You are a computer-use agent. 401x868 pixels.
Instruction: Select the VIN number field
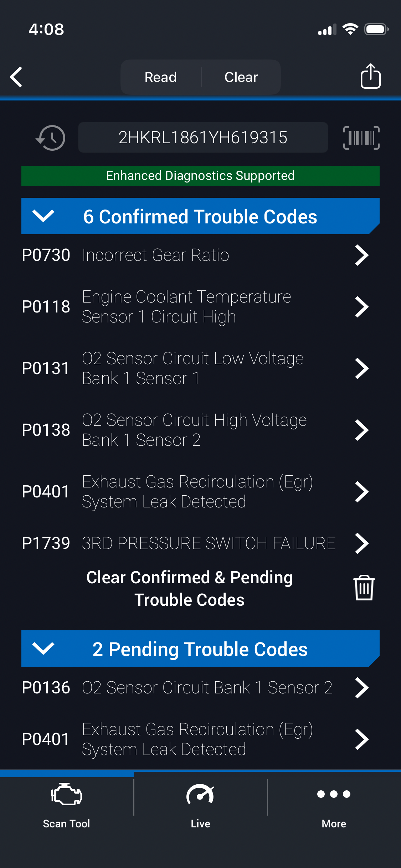(x=203, y=138)
